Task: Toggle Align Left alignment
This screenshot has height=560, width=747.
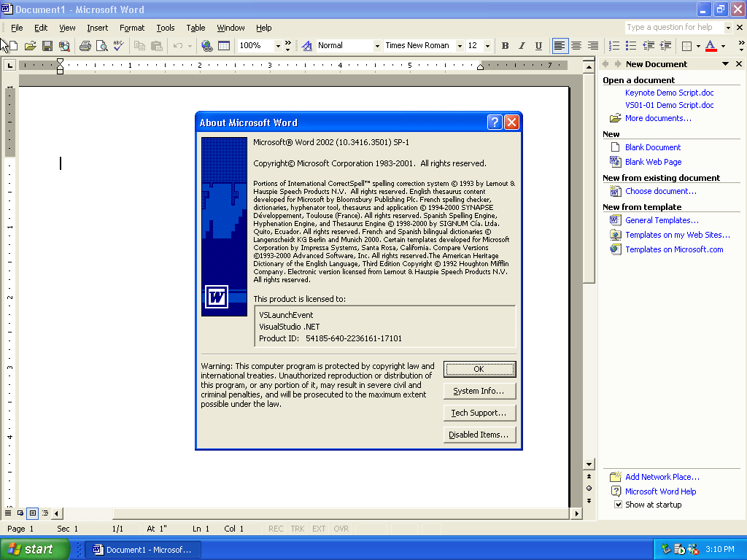Action: coord(560,46)
